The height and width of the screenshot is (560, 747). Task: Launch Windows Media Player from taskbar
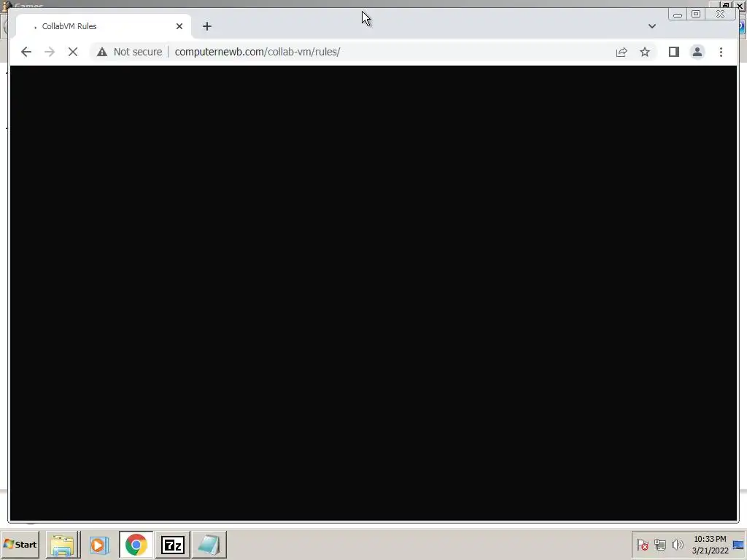pos(99,545)
